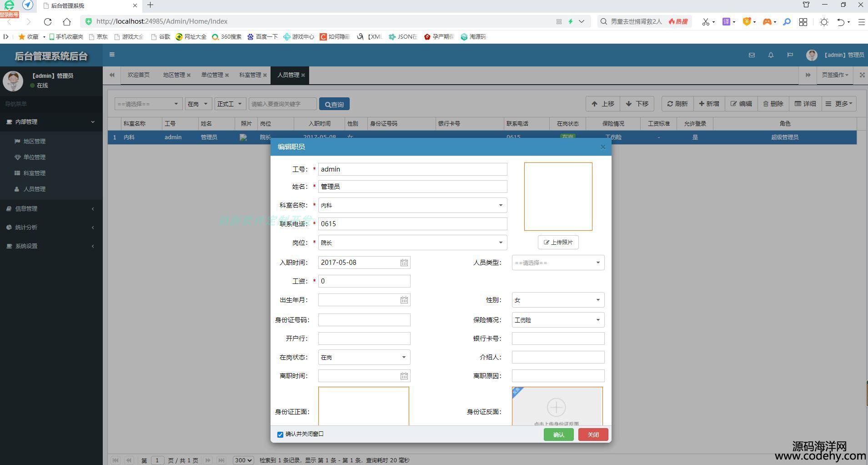Screen dimensions: 868x465
Task: Open the 性别 dropdown
Action: click(597, 300)
